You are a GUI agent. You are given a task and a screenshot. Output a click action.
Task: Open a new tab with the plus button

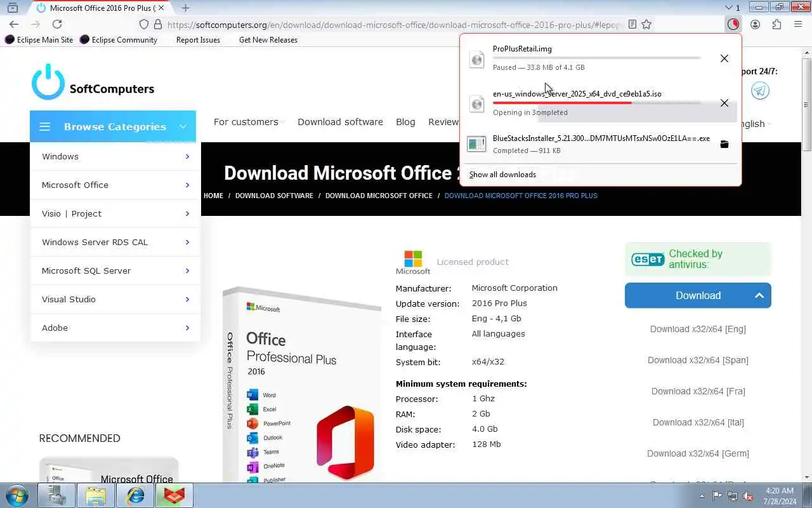click(x=185, y=8)
